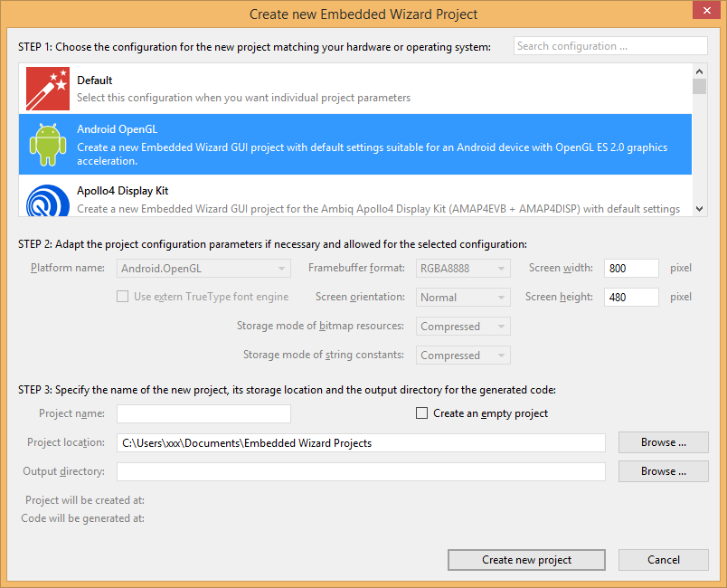Click the Apollo4 Display Kit logo icon
Screen dimensions: 727x588
coord(48,201)
